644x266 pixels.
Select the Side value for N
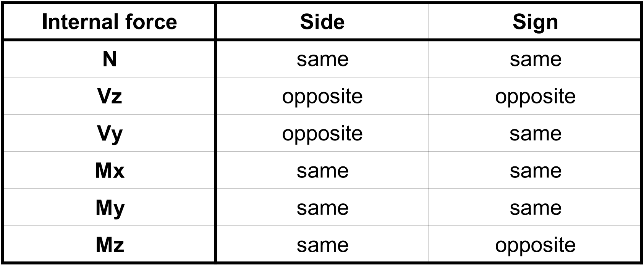[x=322, y=59]
